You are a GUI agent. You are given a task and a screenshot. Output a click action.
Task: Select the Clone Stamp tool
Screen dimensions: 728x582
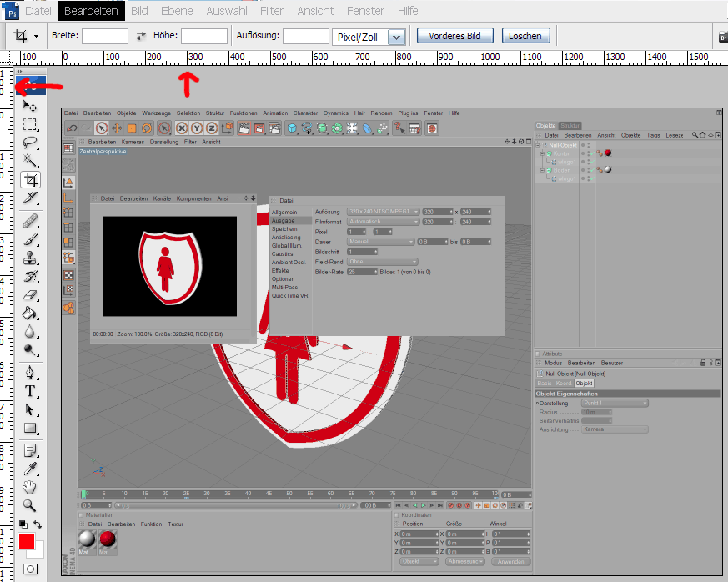coord(30,258)
